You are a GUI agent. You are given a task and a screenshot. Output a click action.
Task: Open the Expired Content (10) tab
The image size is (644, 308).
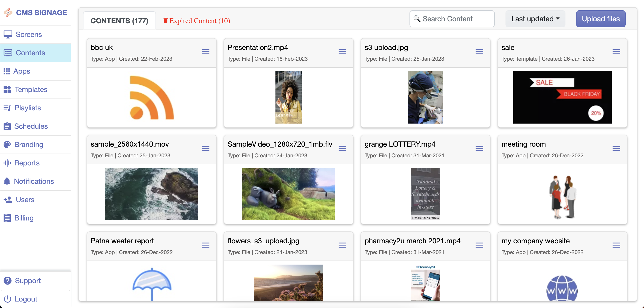(197, 21)
